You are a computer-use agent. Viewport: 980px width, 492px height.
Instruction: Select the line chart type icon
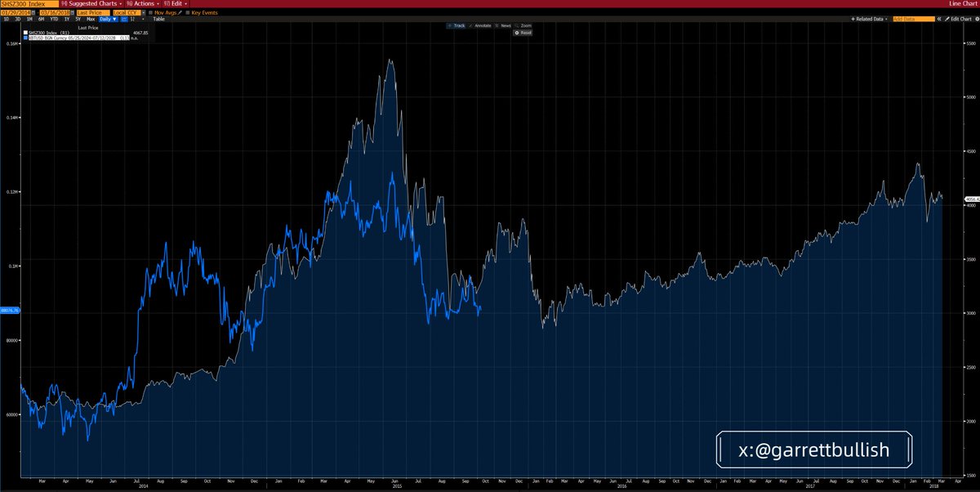126,18
